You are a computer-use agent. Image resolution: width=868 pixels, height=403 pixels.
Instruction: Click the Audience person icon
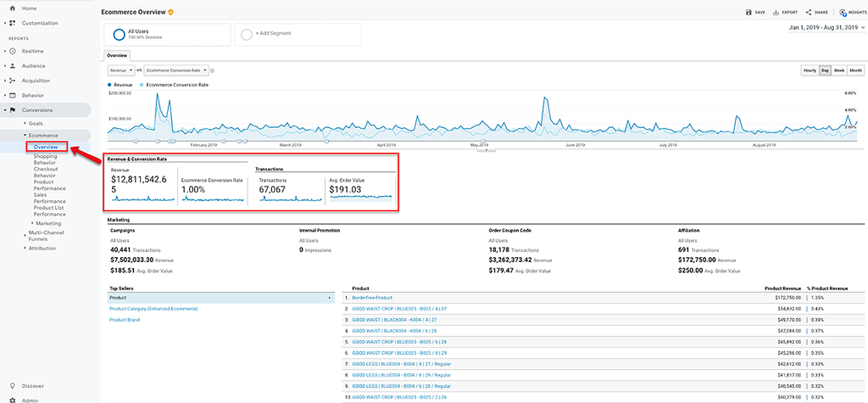click(x=12, y=66)
